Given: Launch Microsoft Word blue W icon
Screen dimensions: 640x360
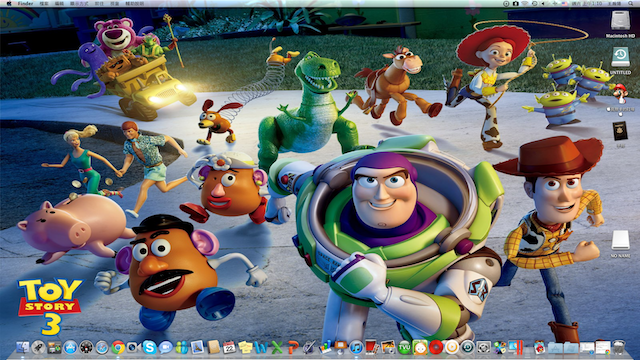Looking at the screenshot, I should [261, 347].
